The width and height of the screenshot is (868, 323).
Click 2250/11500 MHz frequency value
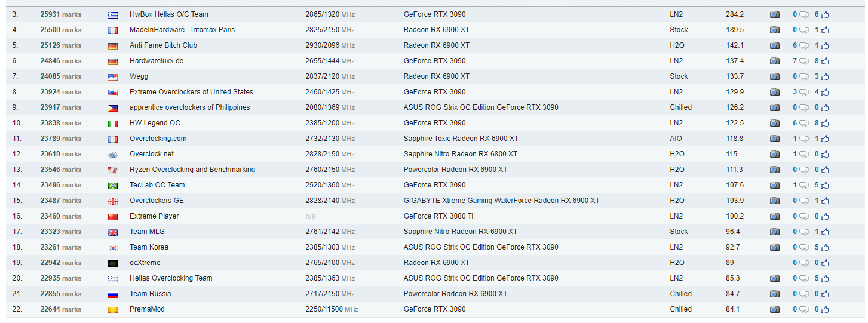(x=332, y=309)
